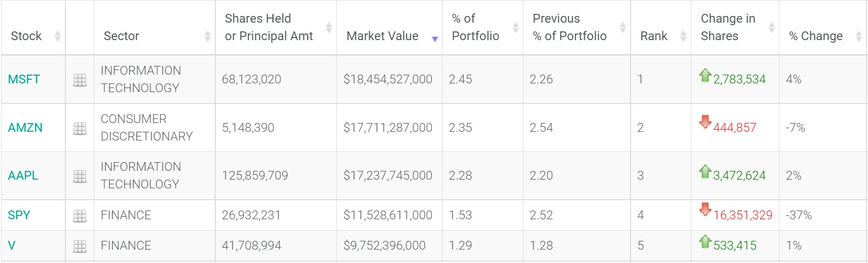
Task: Click the red down arrow for SPY shares
Action: [705, 209]
